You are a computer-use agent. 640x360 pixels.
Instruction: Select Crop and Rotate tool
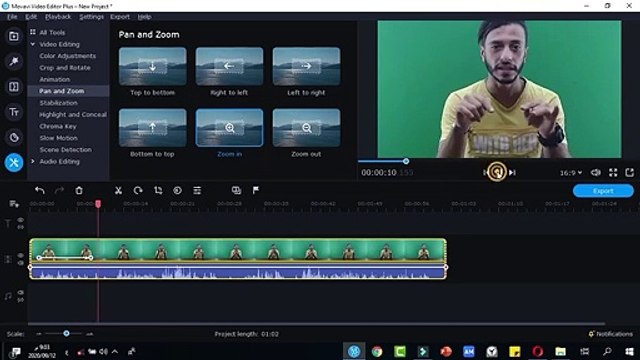click(x=65, y=68)
